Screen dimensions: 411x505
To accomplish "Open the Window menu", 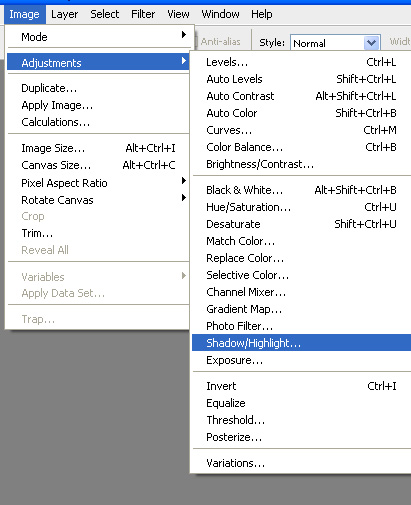I will click(220, 14).
